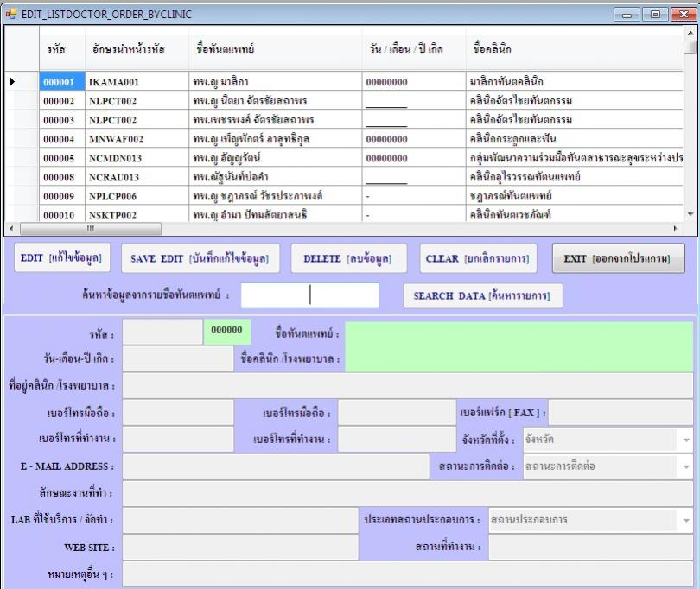Screen dimensions: 700x589
Task: Click EXIT [ออกจากโปรแกรม] button
Action: point(618,258)
